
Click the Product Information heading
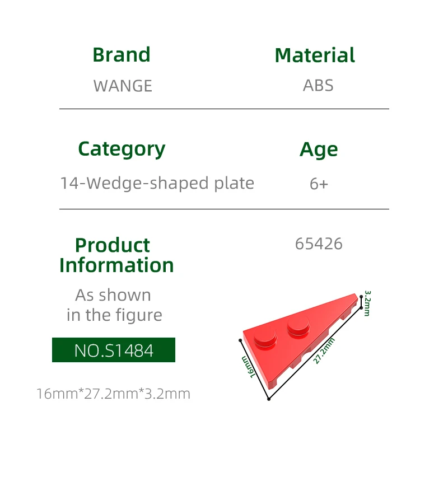[116, 255]
